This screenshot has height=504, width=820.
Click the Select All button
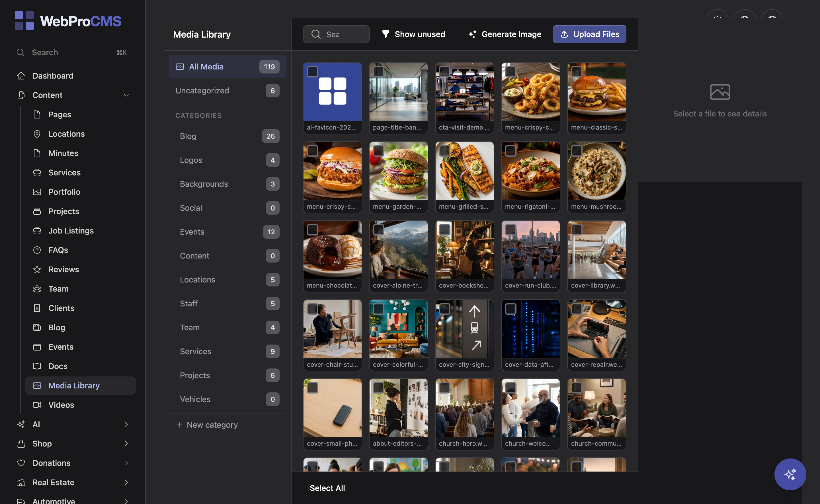coord(327,488)
